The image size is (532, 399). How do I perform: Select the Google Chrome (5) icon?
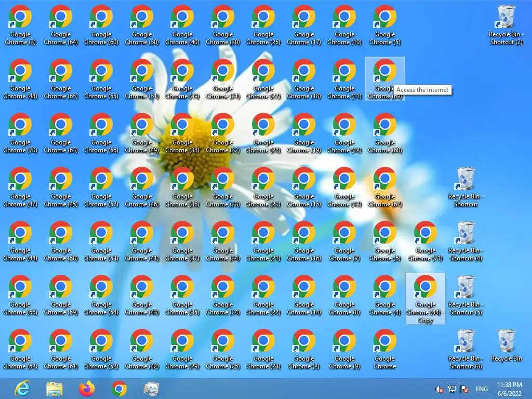(x=385, y=25)
